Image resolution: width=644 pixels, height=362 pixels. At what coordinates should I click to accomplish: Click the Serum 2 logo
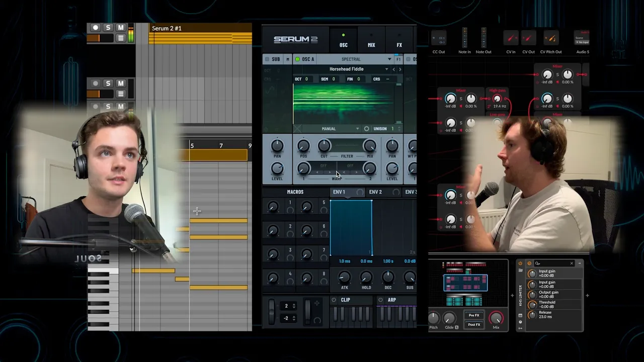tap(295, 40)
